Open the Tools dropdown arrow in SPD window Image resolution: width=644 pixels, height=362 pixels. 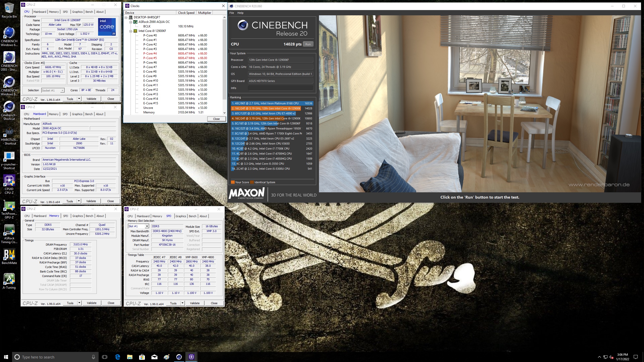coord(182,303)
